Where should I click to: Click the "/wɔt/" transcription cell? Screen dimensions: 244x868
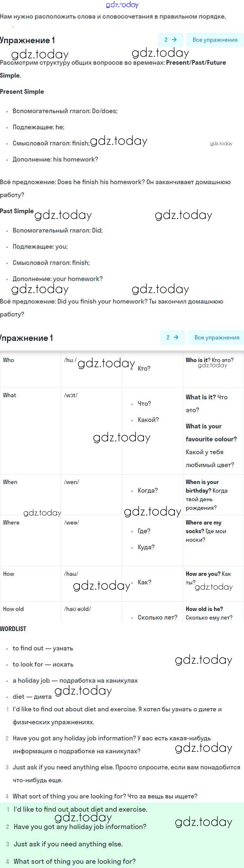click(71, 395)
